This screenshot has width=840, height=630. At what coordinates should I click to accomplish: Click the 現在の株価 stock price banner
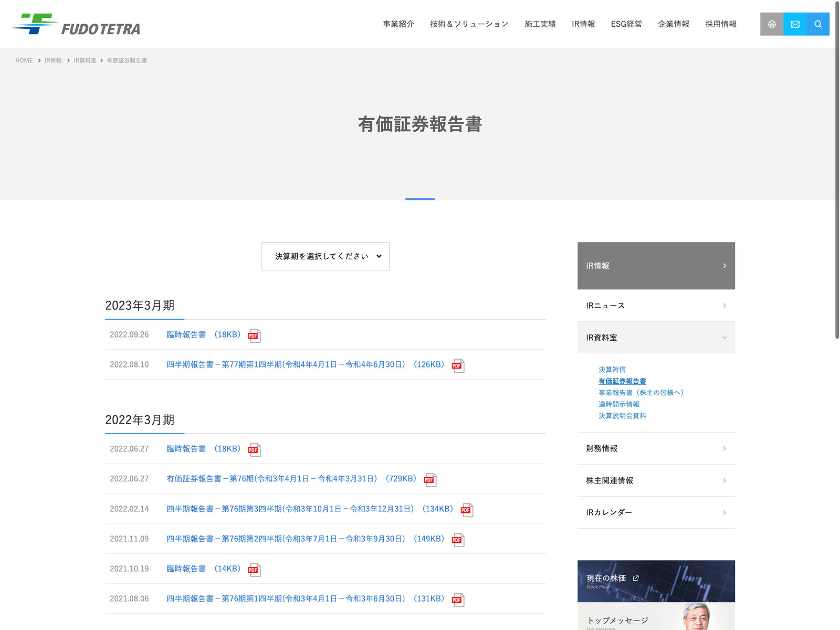coord(656,581)
